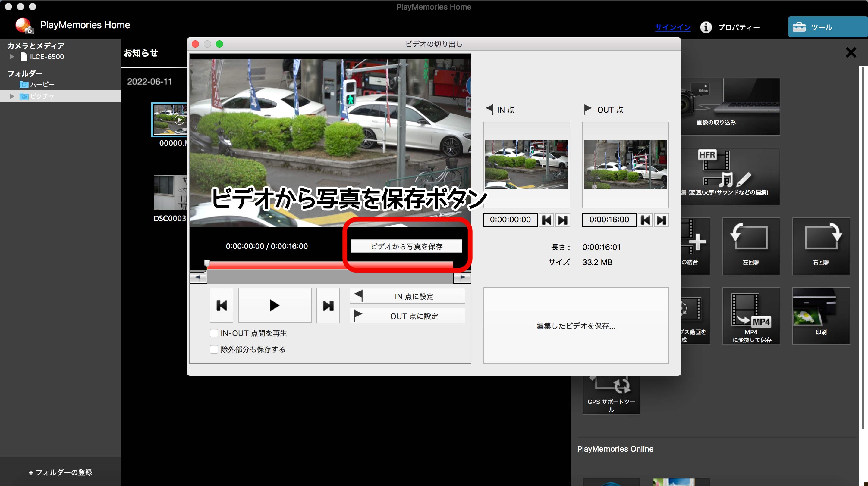Expand the ピクチャ folder
The image size is (868, 486).
pos(12,96)
